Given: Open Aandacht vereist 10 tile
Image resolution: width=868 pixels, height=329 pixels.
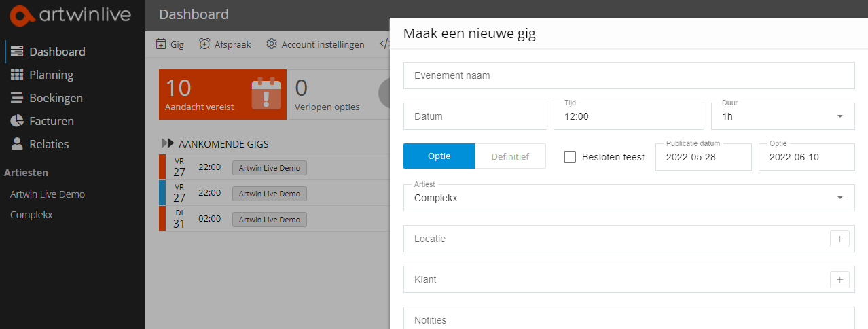Looking at the screenshot, I should pos(223,94).
